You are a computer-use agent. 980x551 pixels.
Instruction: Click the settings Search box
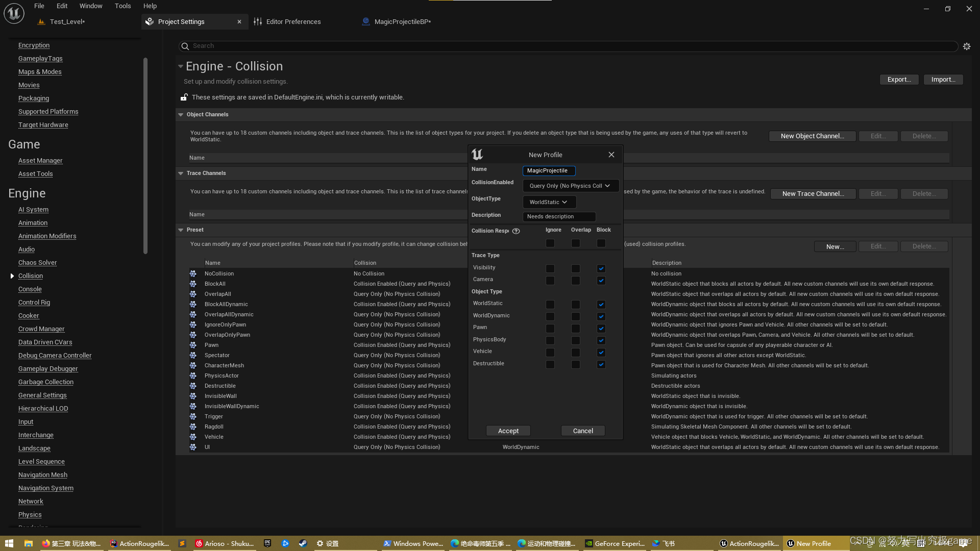coord(568,46)
